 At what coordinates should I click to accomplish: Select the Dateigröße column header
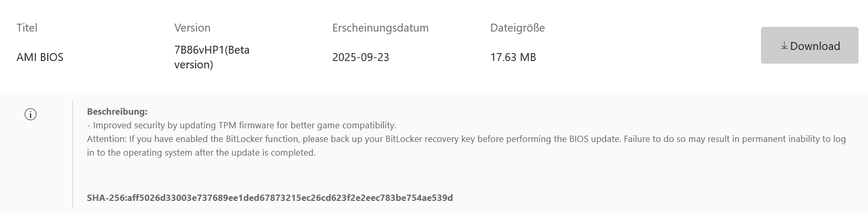pyautogui.click(x=517, y=28)
